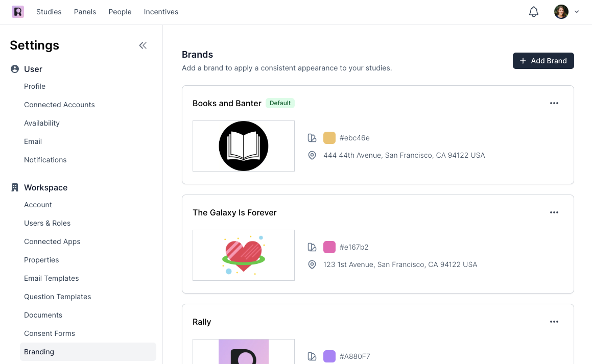The image size is (592, 364).
Task: Click the Add Brand button
Action: point(543,61)
